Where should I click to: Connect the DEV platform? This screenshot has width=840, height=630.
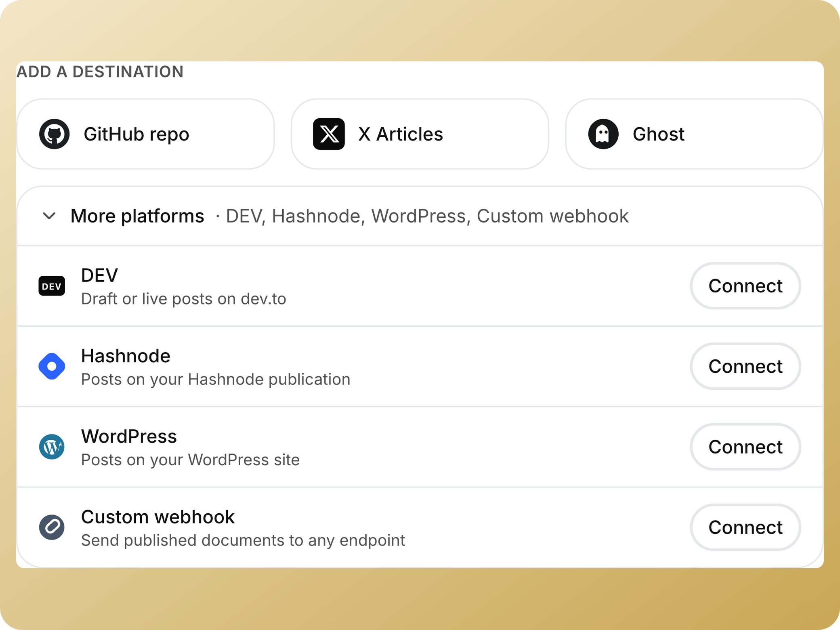click(745, 286)
